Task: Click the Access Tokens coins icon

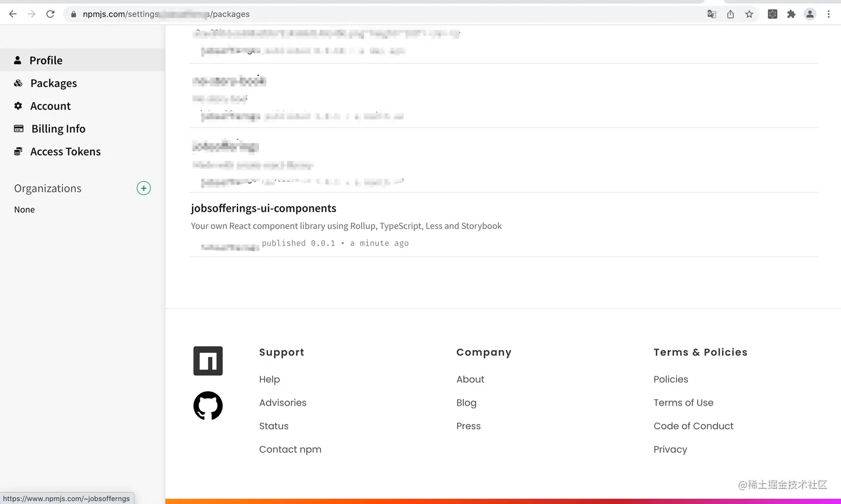Action: (18, 151)
